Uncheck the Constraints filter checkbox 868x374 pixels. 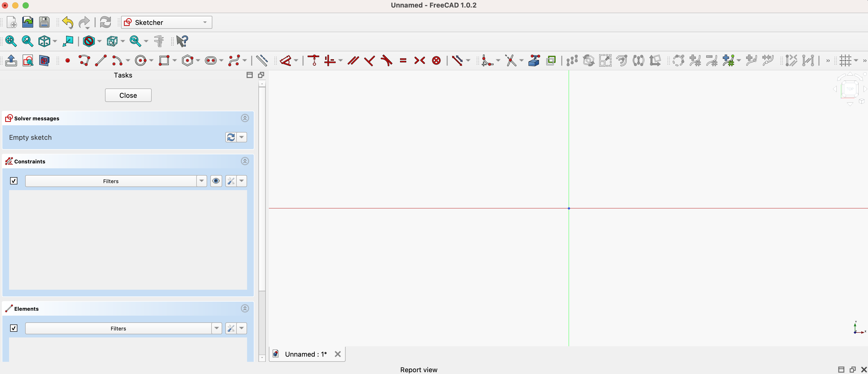(x=13, y=181)
